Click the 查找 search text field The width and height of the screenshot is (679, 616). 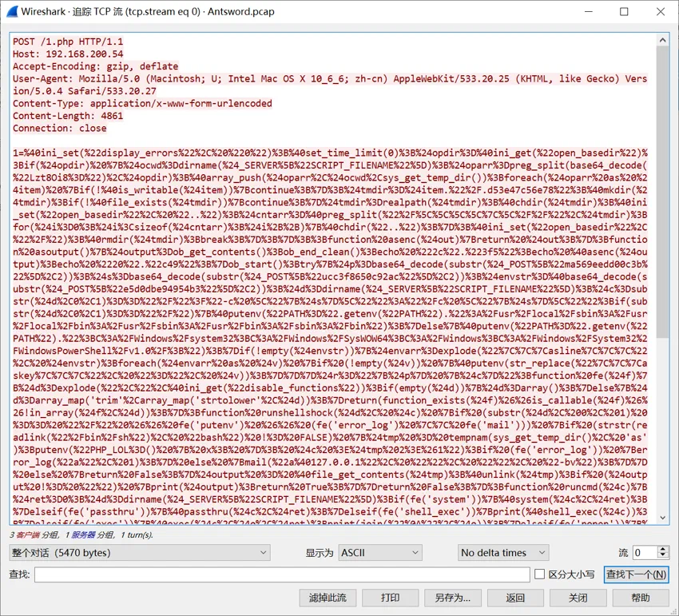[x=282, y=574]
